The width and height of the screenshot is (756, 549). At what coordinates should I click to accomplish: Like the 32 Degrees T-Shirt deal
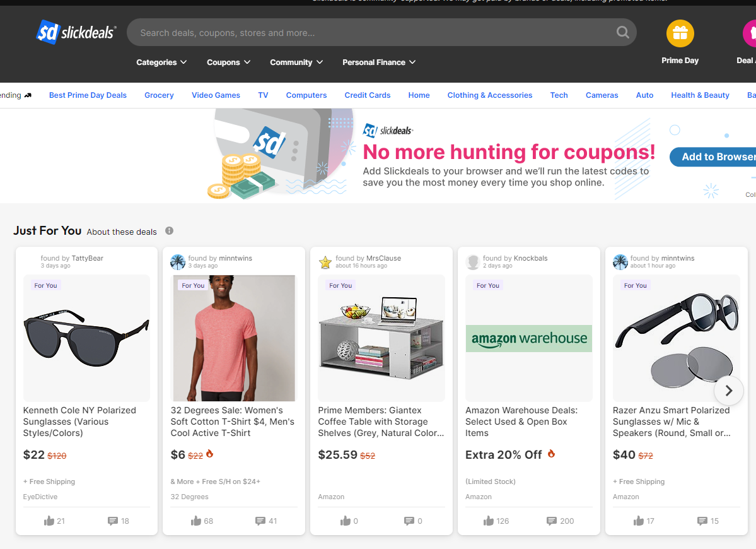(x=195, y=521)
